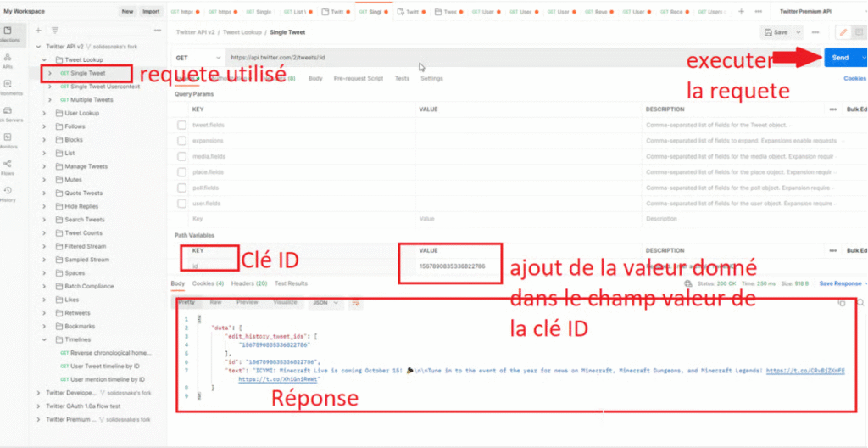Click the fork icon next to Twitter API v2
This screenshot has width=868, height=448.
coord(90,47)
